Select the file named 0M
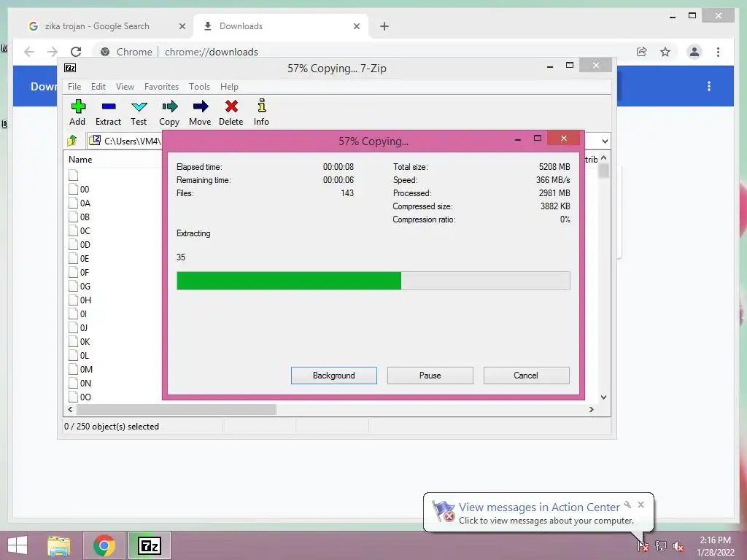Viewport: 747px width, 560px height. tap(86, 369)
